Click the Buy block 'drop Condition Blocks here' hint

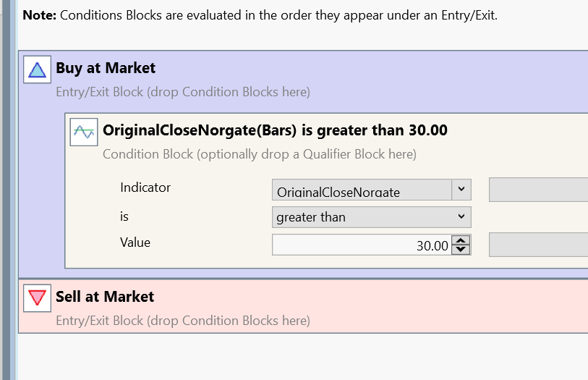click(182, 92)
